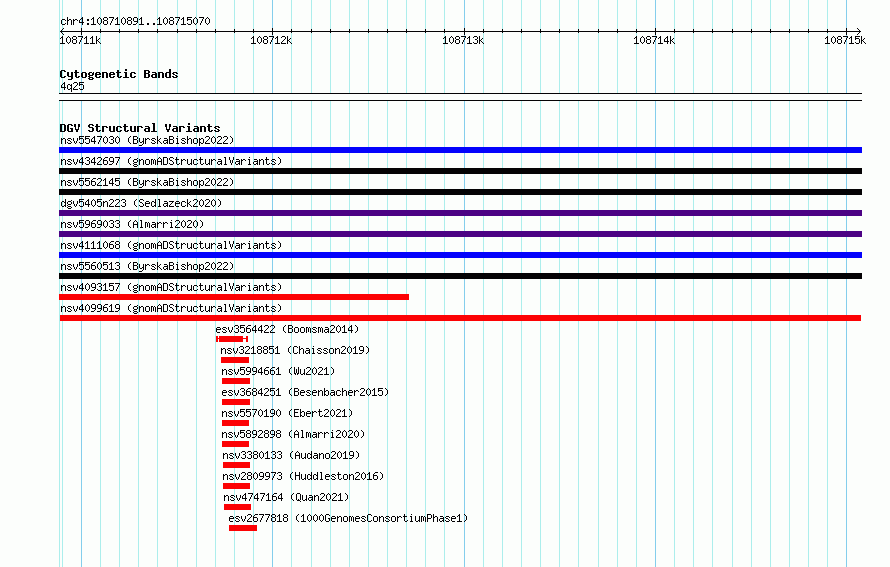890x567 pixels.
Task: Click the 108712k ruler label
Action: pos(271,40)
